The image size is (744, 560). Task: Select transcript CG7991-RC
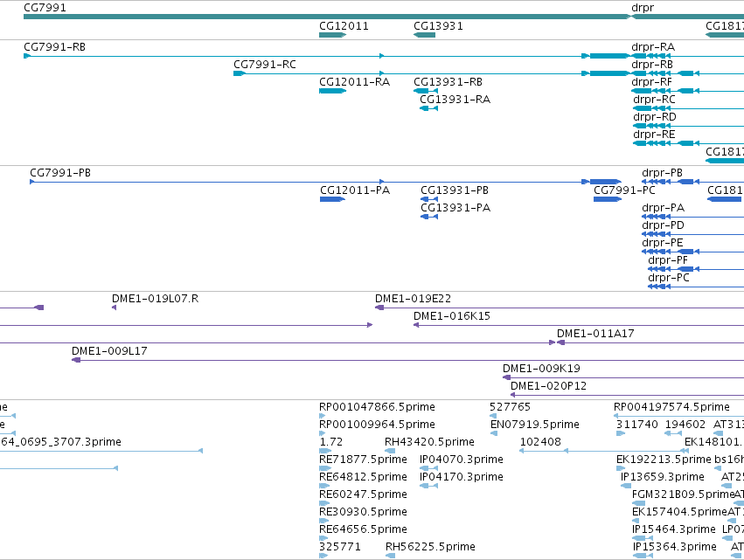tap(264, 65)
